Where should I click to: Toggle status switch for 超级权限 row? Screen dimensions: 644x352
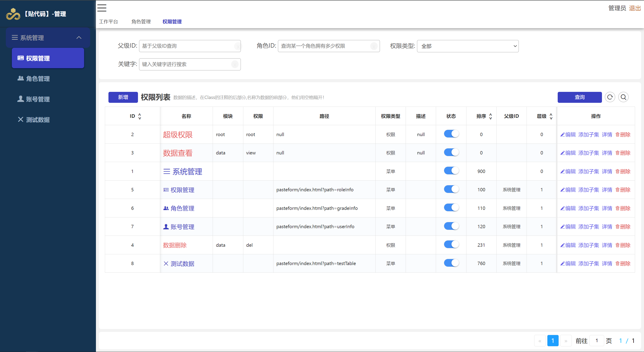pos(451,134)
